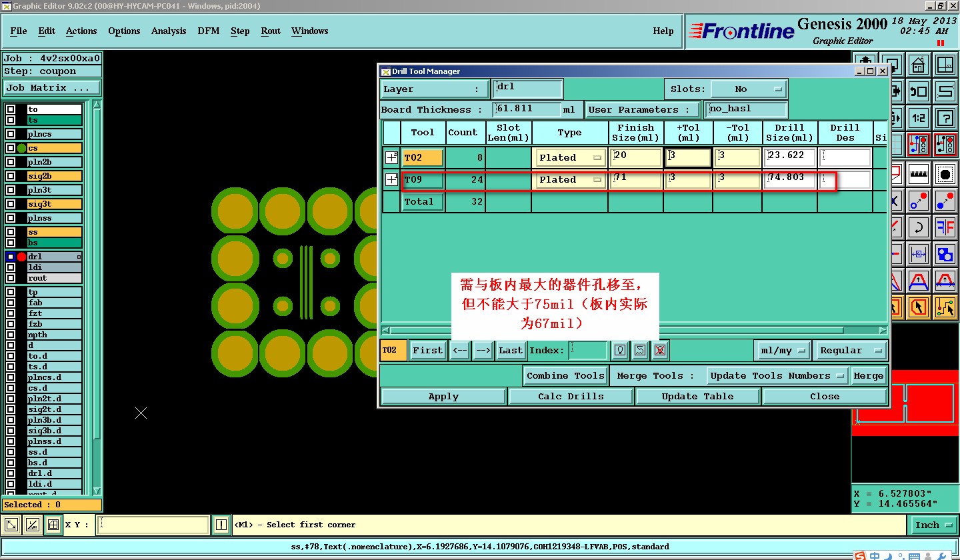Click the 1:2 scale icon

[919, 118]
